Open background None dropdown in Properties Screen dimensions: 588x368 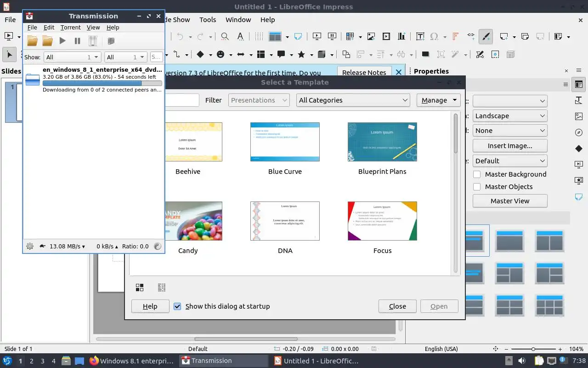[x=510, y=131]
